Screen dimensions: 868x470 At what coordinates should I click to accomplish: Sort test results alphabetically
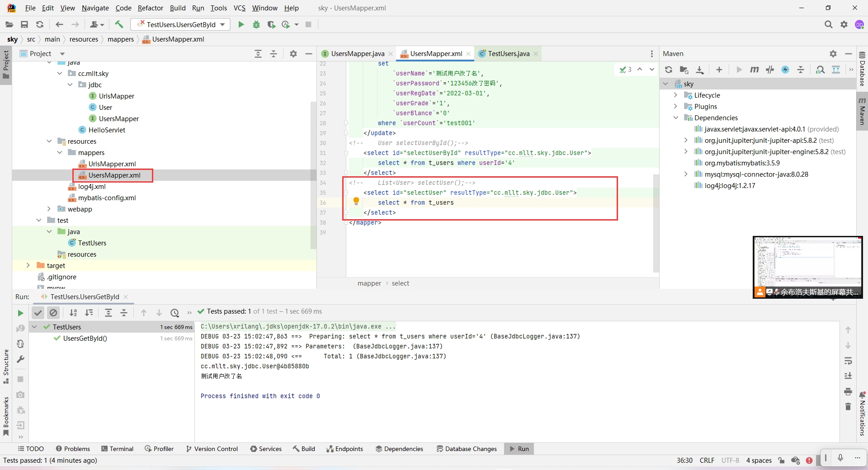[73, 313]
